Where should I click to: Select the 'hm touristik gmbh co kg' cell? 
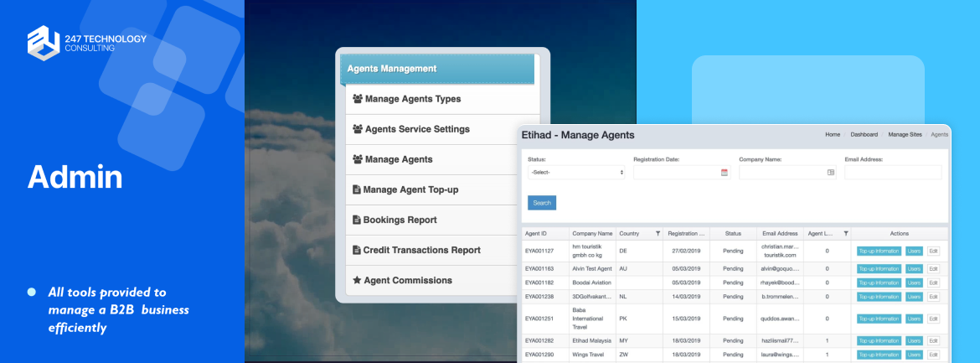coord(592,251)
